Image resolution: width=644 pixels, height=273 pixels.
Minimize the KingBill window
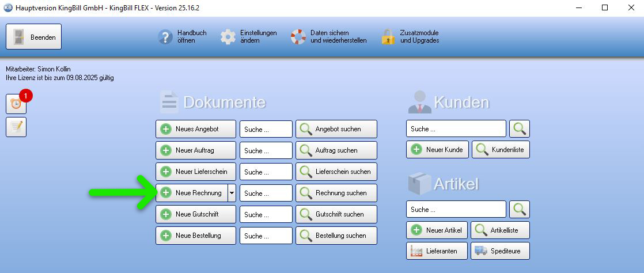[x=579, y=7]
